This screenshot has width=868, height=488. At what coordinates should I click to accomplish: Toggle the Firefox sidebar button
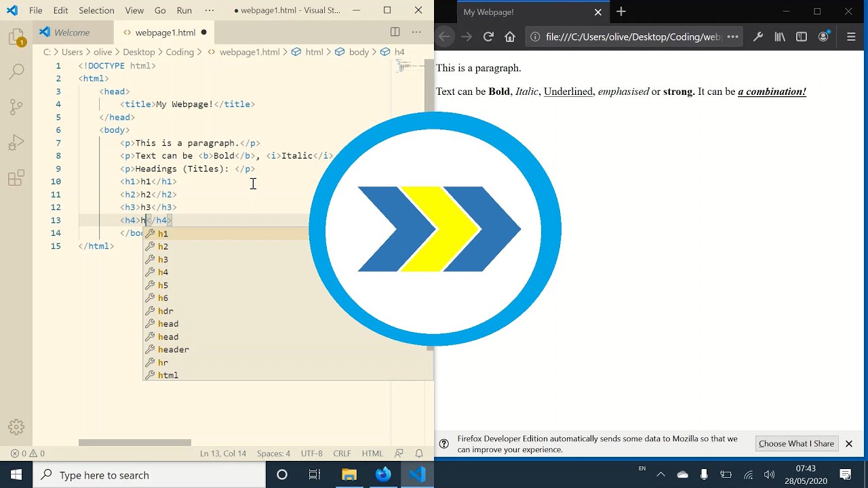click(x=802, y=37)
